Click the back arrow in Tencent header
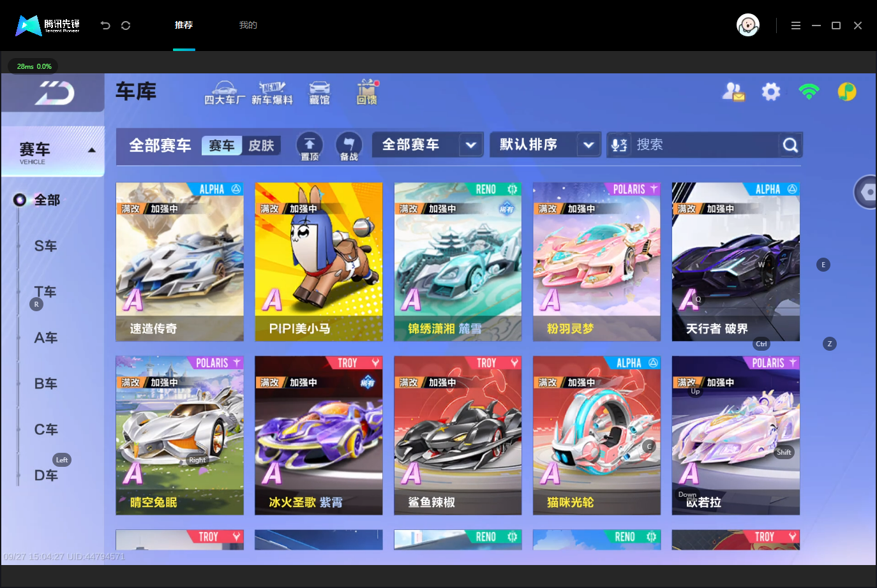This screenshot has width=877, height=588. point(105,26)
